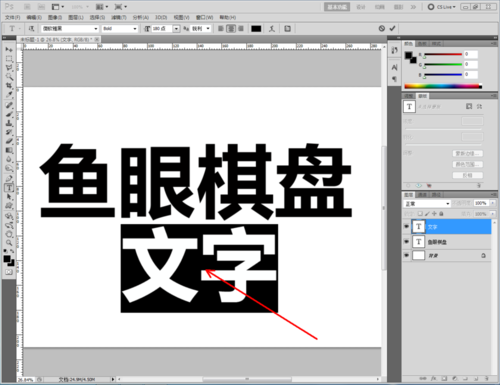Image resolution: width=500 pixels, height=385 pixels.
Task: Toggle lock position in Layers panel
Action: (434, 214)
